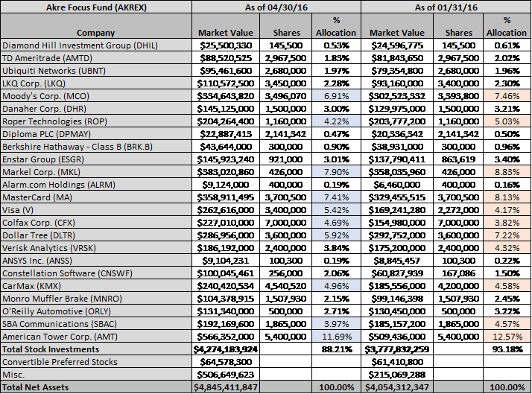Click the 8.83% Markel allocation cell
Screen dimensions: 532x394
tap(507, 172)
